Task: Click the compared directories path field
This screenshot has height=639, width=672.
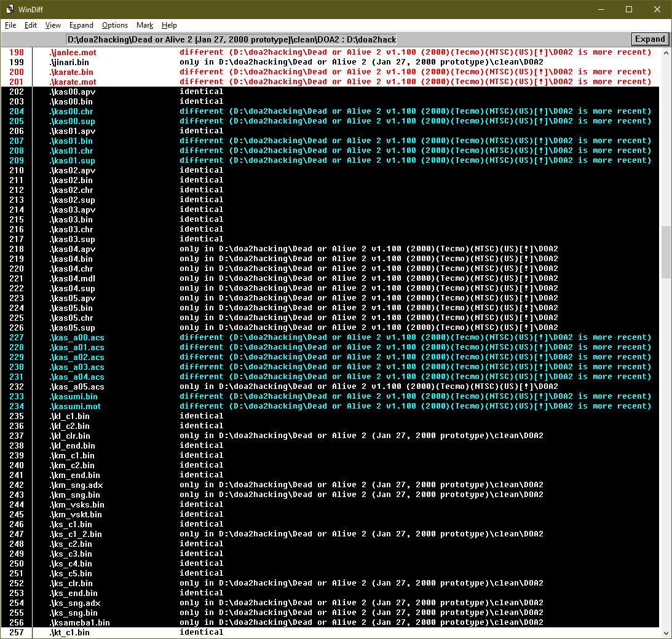Action: point(232,39)
